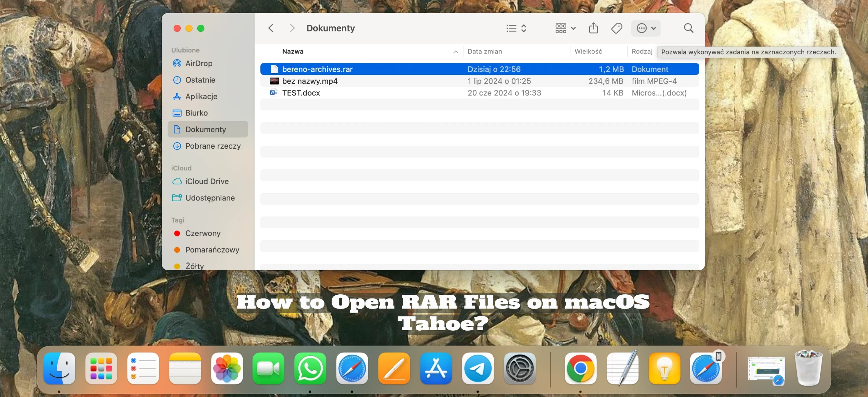868x397 pixels.
Task: Navigate back with the left chevron
Action: [271, 28]
